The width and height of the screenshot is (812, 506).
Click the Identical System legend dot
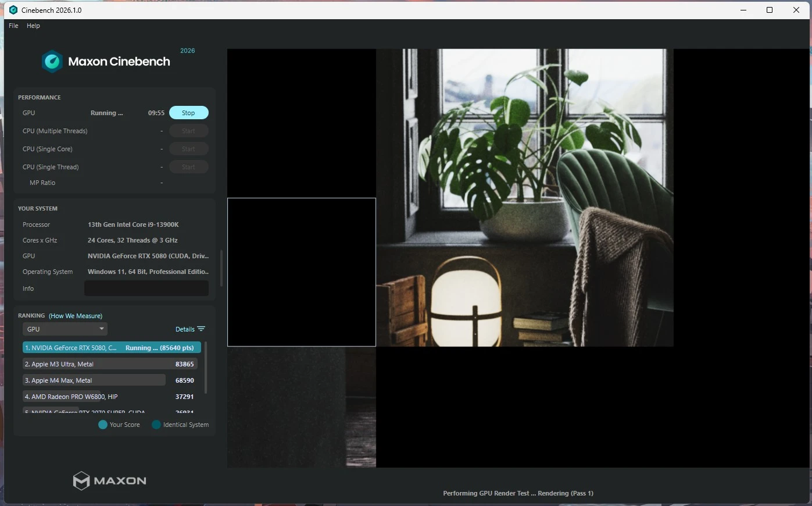(156, 425)
